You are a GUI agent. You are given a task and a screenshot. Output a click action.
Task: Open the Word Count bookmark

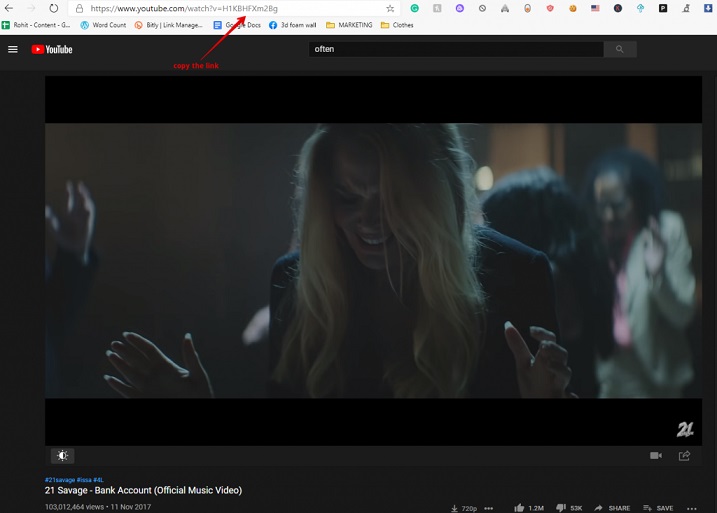pyautogui.click(x=103, y=25)
